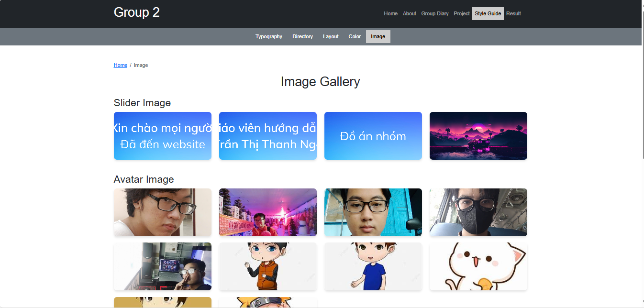644x308 pixels.
Task: Switch to the Typography sub-tab
Action: coord(268,36)
